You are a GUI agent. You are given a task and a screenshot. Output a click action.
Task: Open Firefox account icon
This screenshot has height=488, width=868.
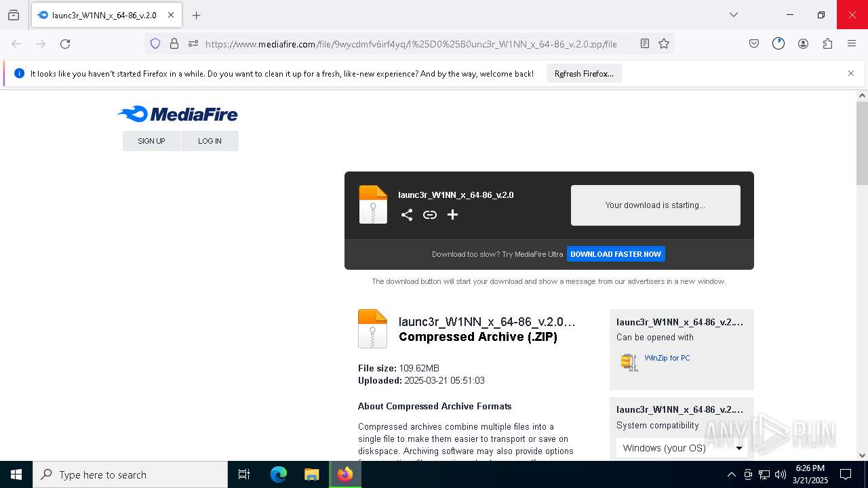[803, 44]
